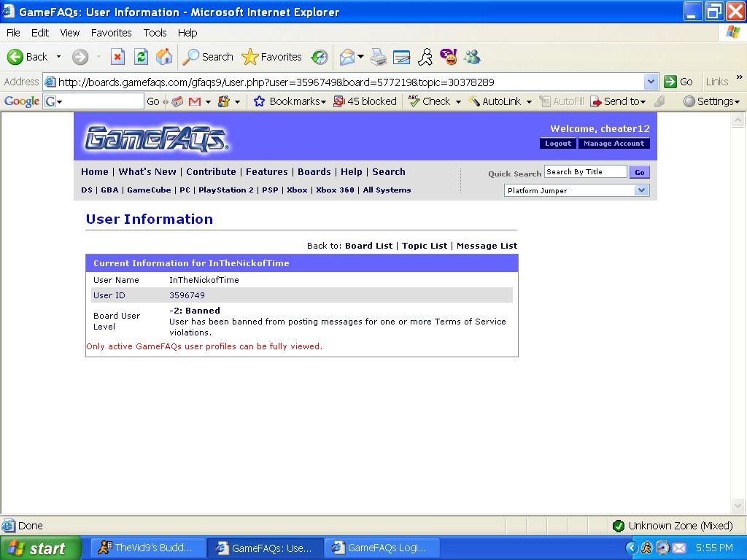
Task: Click the Stop loading icon
Action: (x=117, y=57)
